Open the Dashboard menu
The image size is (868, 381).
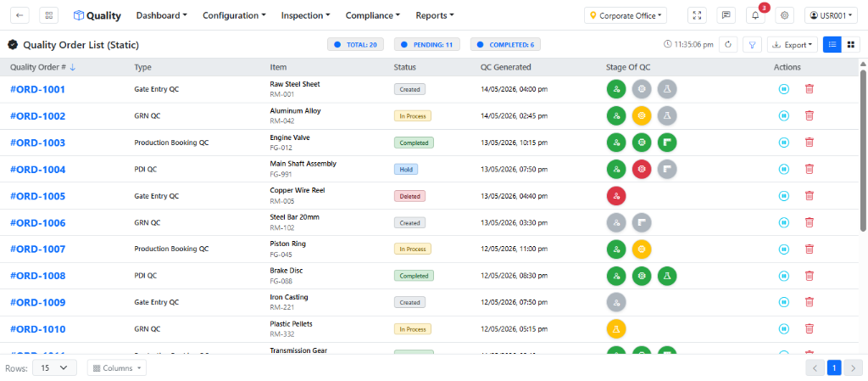click(x=162, y=15)
